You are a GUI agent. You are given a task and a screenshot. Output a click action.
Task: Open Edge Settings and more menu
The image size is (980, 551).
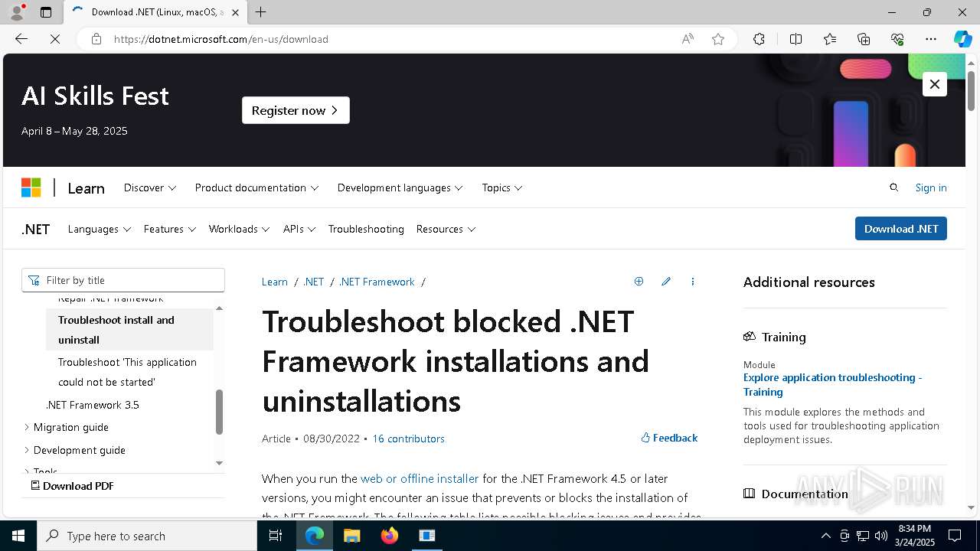[931, 39]
